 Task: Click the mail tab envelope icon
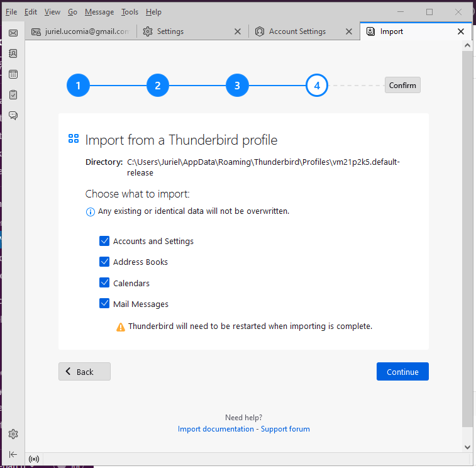pos(36,31)
